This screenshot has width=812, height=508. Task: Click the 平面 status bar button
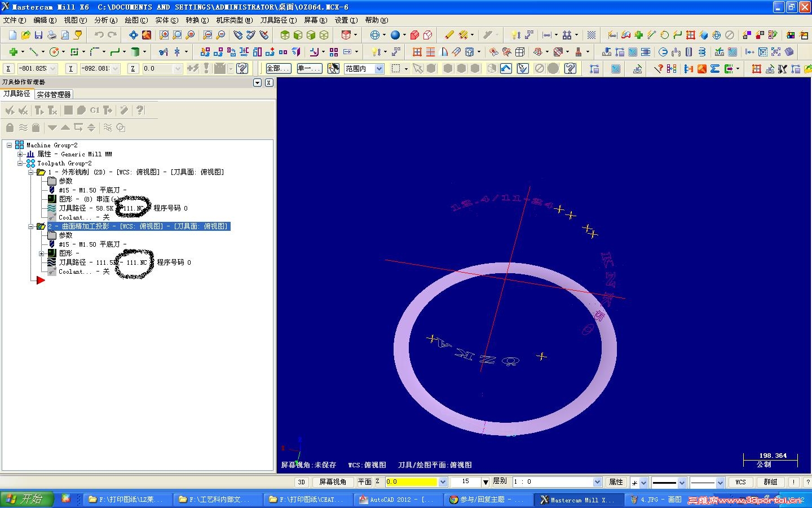(x=365, y=482)
